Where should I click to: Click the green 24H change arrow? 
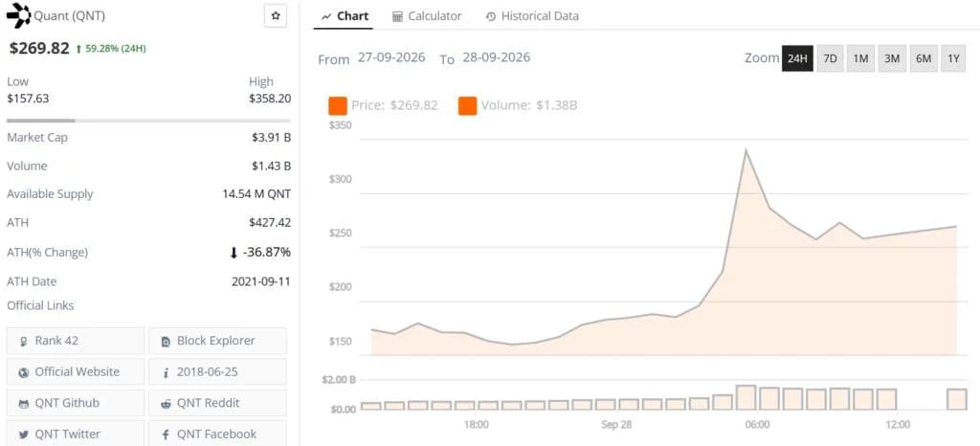(x=78, y=49)
